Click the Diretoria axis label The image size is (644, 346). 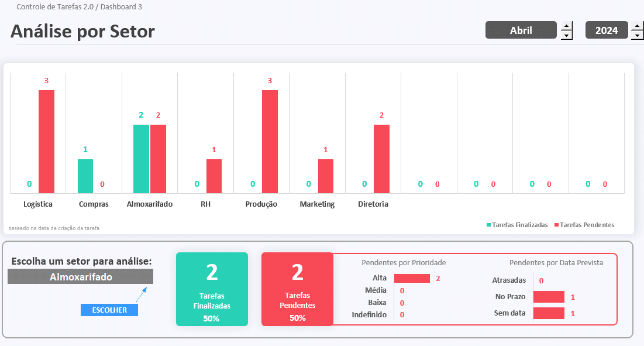(373, 204)
